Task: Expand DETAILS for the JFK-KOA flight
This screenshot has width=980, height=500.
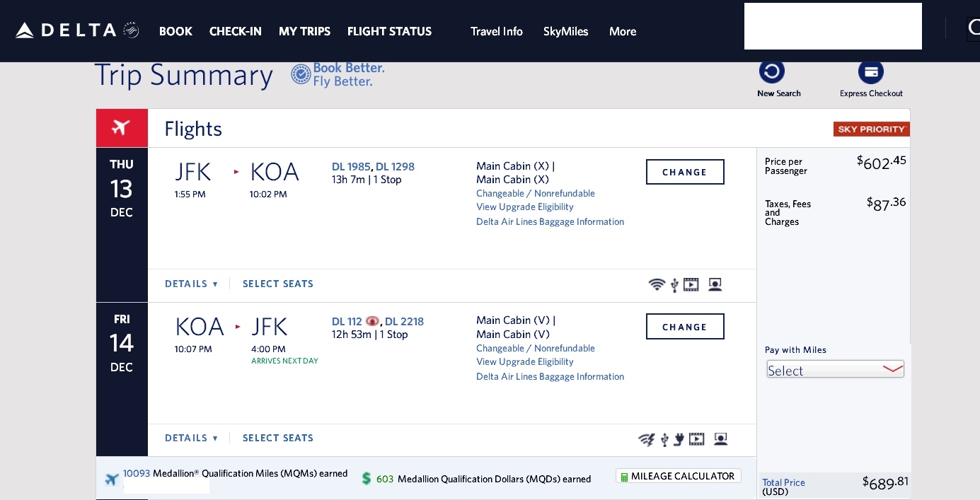Action: [191, 283]
